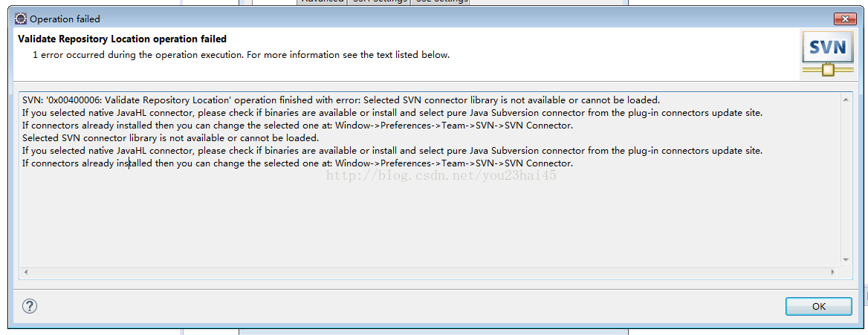
Task: Click the horizontal scrollbar's left arrow
Action: (x=25, y=273)
